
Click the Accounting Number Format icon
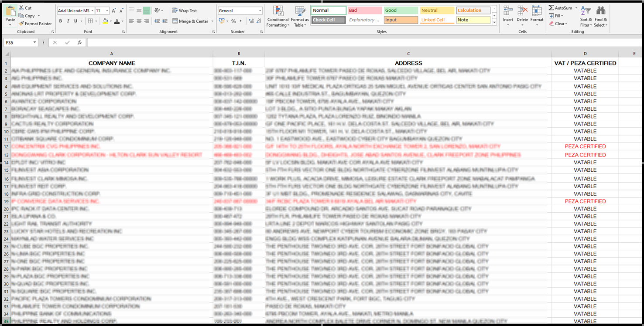click(222, 21)
